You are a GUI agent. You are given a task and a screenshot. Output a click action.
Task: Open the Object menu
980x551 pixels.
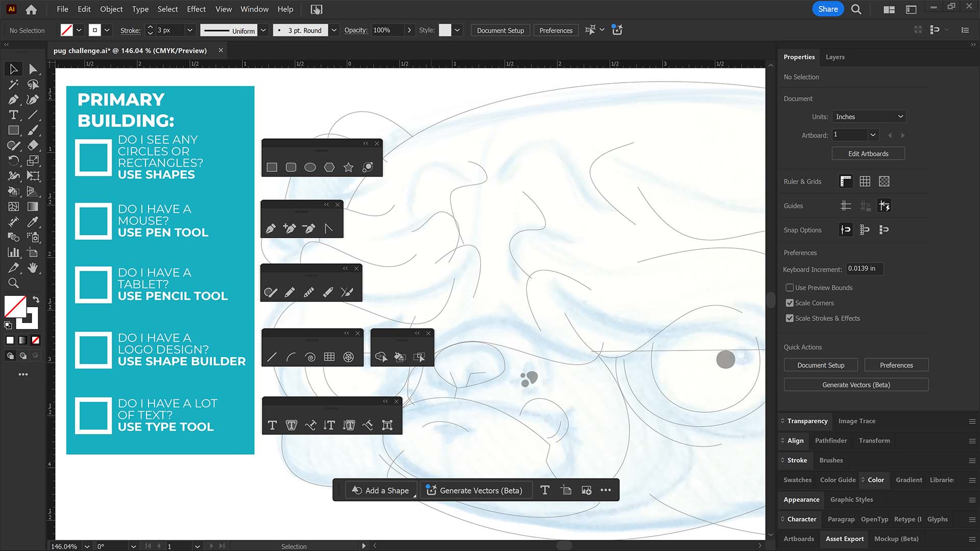click(111, 9)
